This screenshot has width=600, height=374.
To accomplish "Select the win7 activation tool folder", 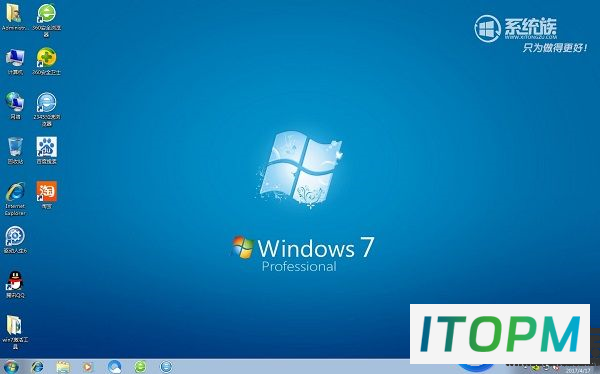I will 15,332.
